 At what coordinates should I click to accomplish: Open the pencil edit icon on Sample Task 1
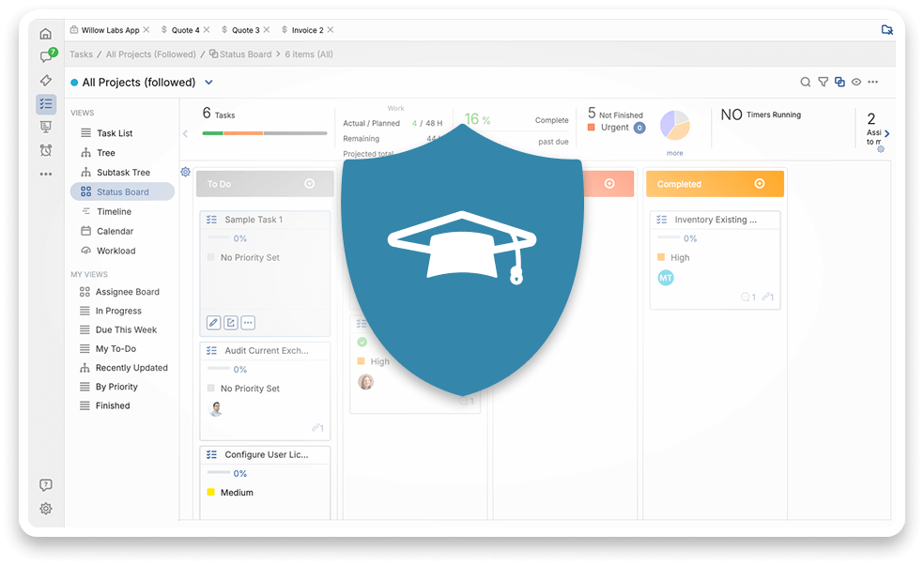(x=213, y=322)
